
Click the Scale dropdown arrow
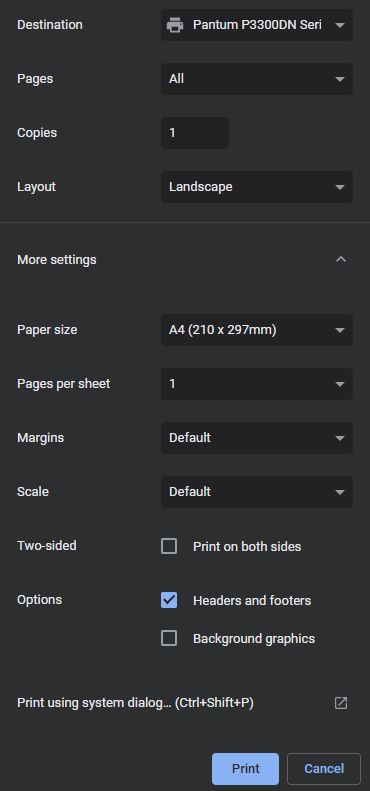pos(340,492)
